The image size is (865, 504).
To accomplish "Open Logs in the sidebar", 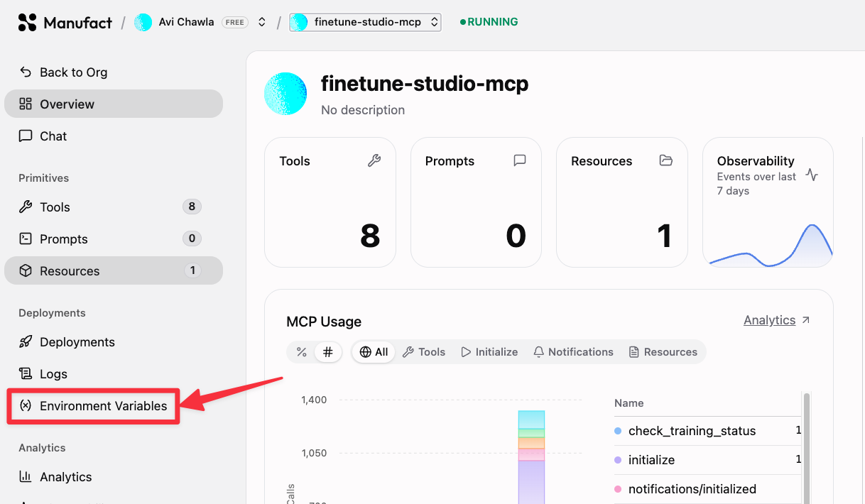I will [114, 373].
